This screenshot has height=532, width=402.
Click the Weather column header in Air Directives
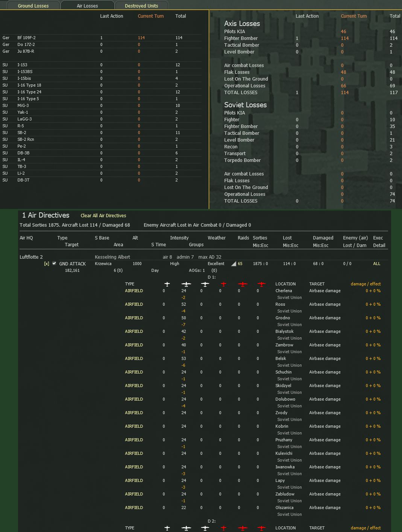coord(217,238)
